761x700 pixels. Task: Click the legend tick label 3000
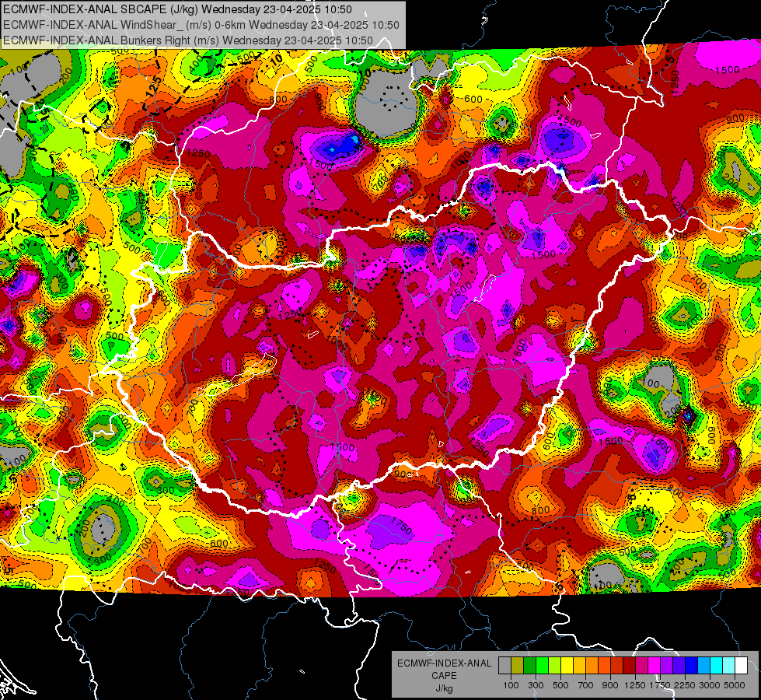tap(710, 685)
